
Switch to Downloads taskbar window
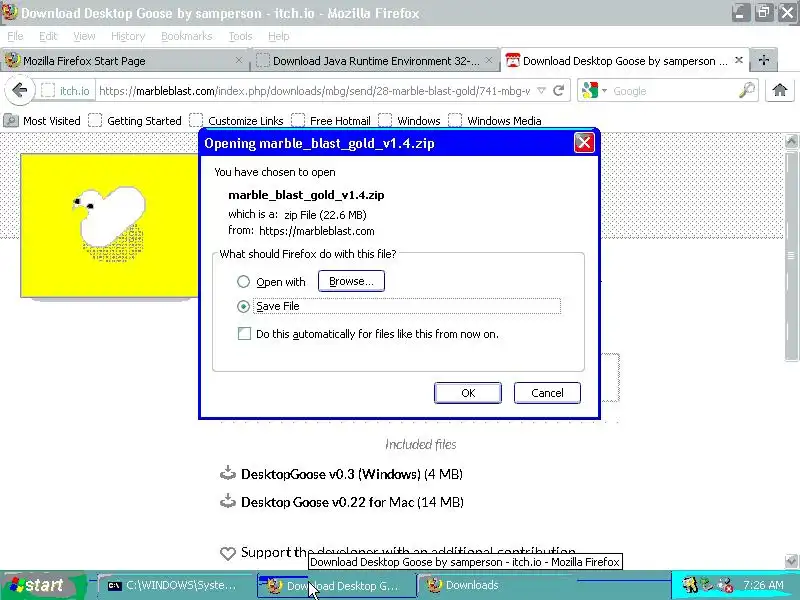497,585
